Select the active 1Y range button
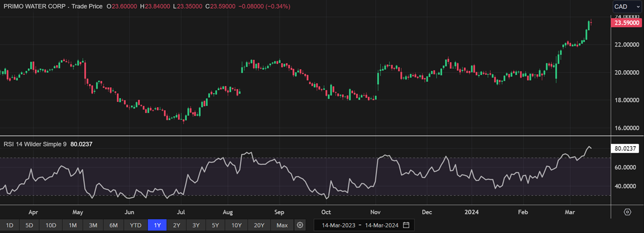Screen dimensions: 644x233 tap(157, 225)
